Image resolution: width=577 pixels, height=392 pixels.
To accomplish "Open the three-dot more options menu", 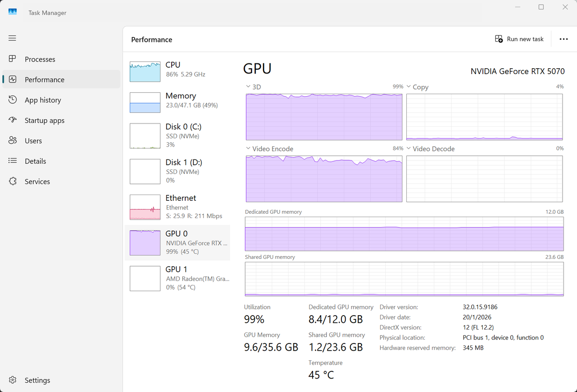I will coord(564,39).
